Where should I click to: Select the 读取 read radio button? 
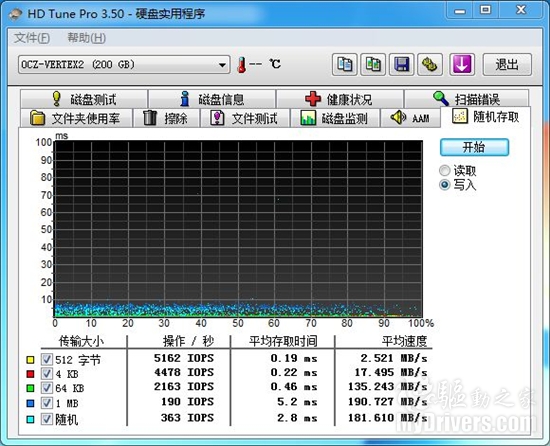coord(445,171)
